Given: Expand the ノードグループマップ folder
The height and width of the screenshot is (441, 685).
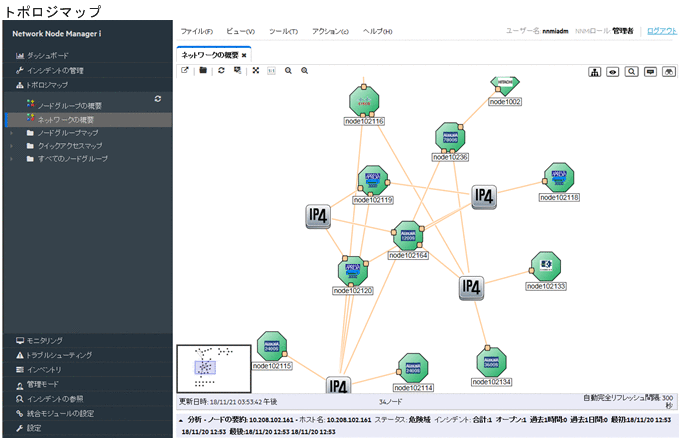Looking at the screenshot, I should pos(13,133).
